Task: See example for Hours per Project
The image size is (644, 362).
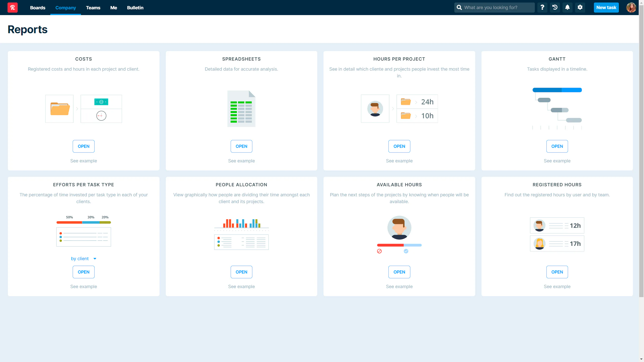Action: pyautogui.click(x=399, y=161)
